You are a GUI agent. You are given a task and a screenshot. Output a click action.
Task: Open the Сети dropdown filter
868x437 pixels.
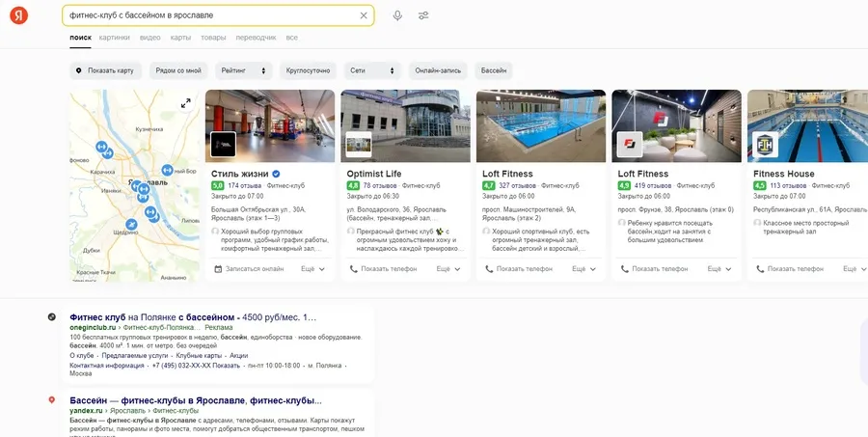coord(371,70)
